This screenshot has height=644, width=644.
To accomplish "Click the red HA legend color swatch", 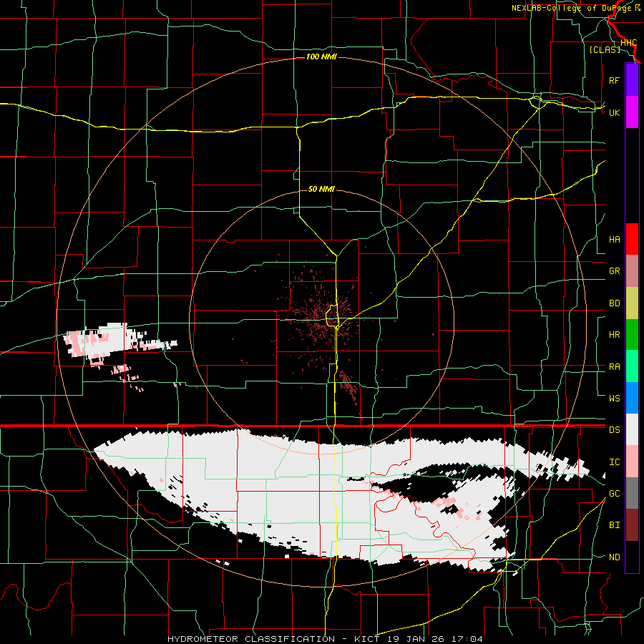I will click(632, 239).
